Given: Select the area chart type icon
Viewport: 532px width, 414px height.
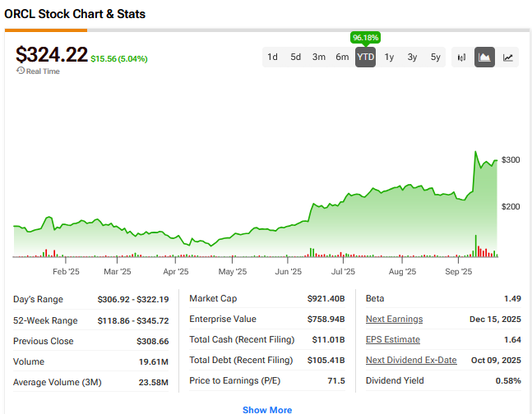Looking at the screenshot, I should (485, 57).
